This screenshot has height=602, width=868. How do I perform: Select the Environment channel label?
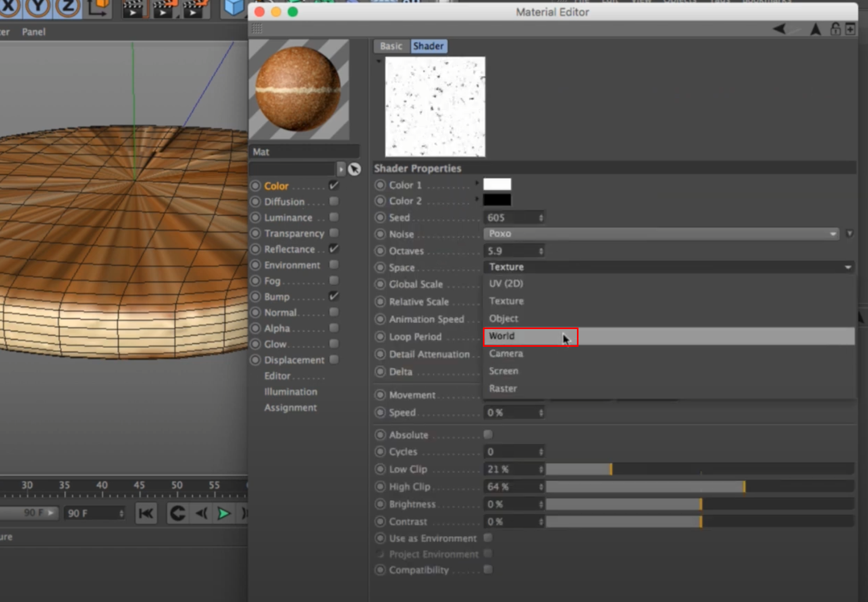[292, 265]
